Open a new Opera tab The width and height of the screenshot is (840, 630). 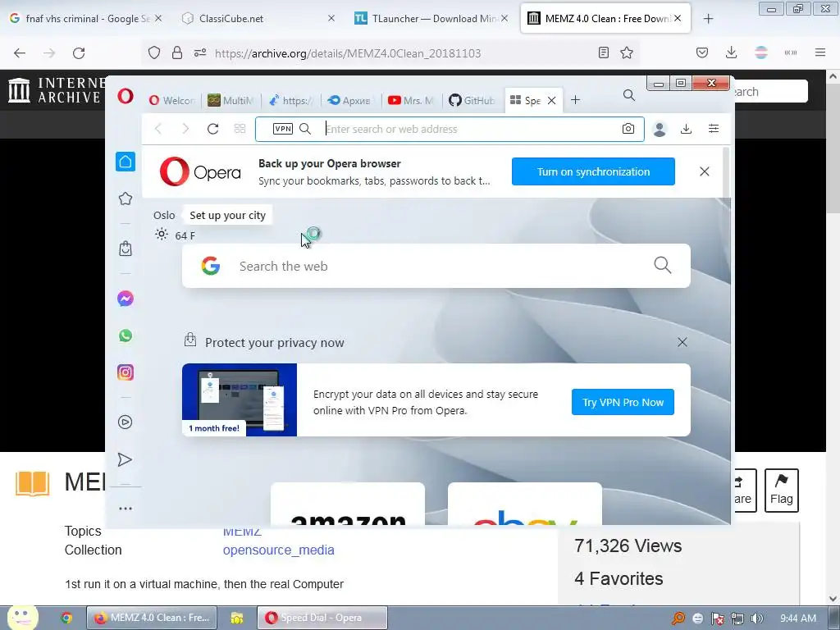click(x=575, y=100)
